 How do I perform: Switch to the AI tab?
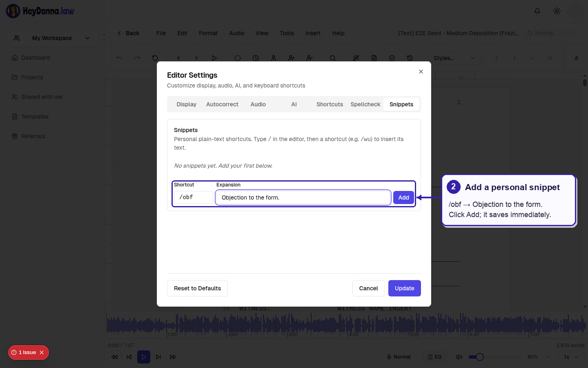click(294, 104)
